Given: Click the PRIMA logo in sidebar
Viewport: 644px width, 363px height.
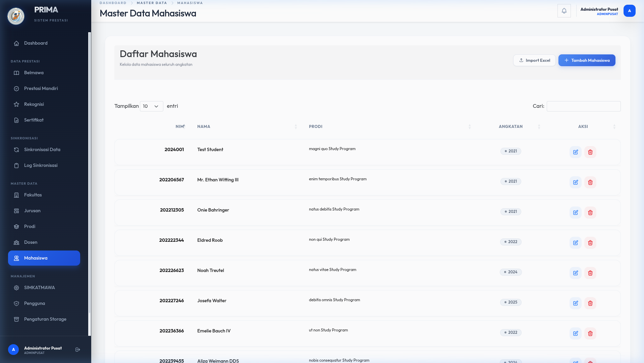Looking at the screenshot, I should [16, 16].
